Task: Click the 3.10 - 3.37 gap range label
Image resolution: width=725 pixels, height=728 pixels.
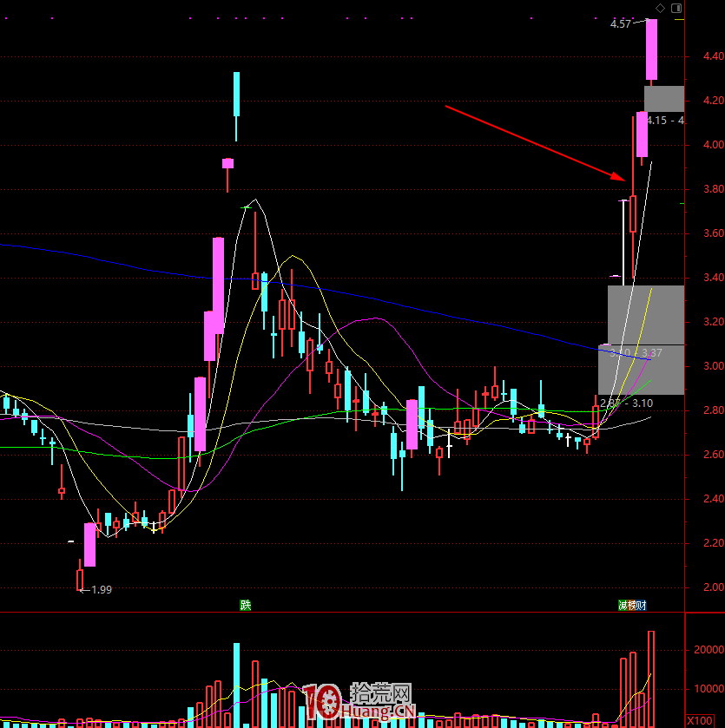Action: click(x=636, y=353)
